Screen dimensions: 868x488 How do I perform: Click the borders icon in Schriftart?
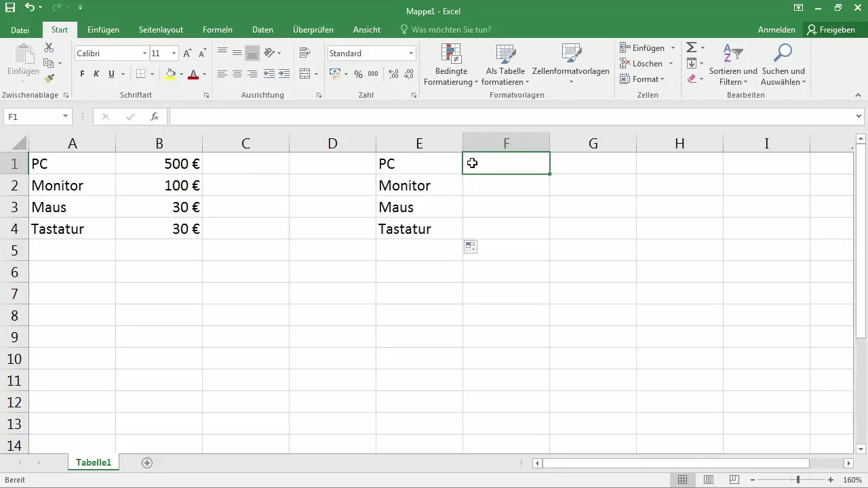coord(140,74)
